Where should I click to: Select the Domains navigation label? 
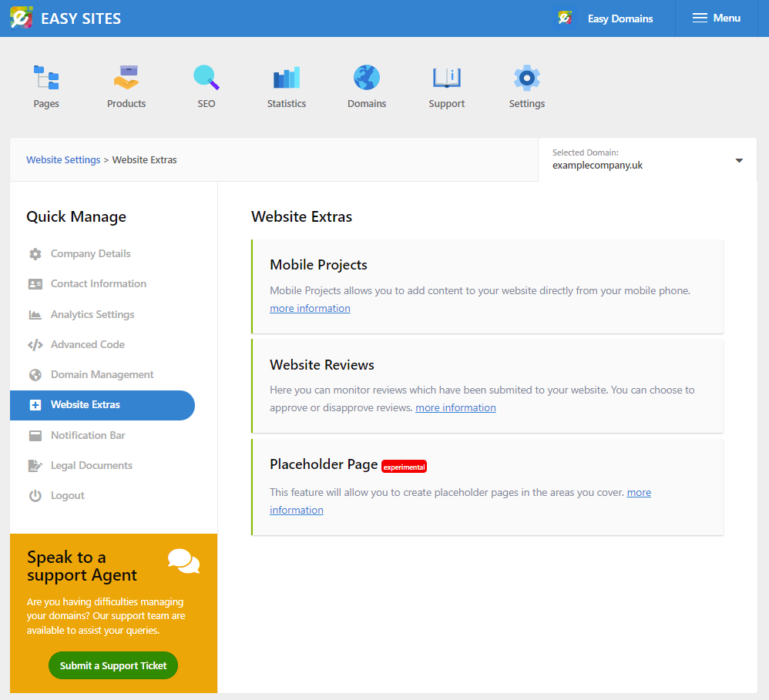click(x=367, y=104)
